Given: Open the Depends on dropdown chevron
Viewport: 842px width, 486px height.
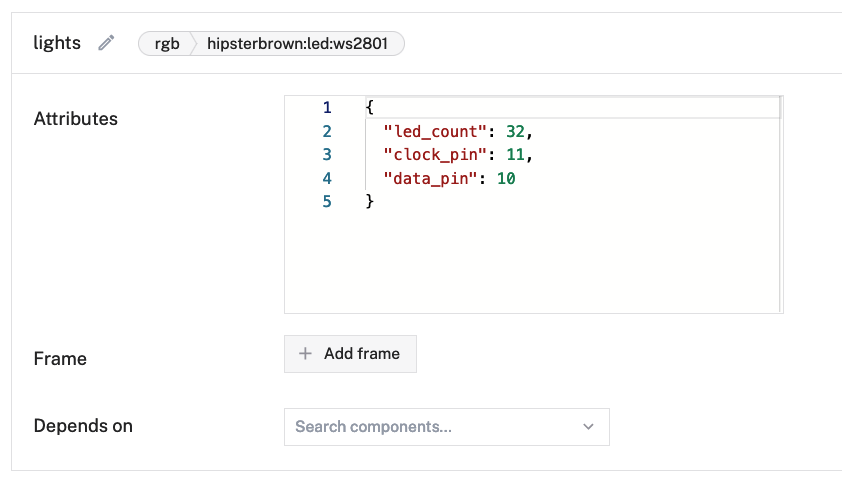Looking at the screenshot, I should coord(588,427).
